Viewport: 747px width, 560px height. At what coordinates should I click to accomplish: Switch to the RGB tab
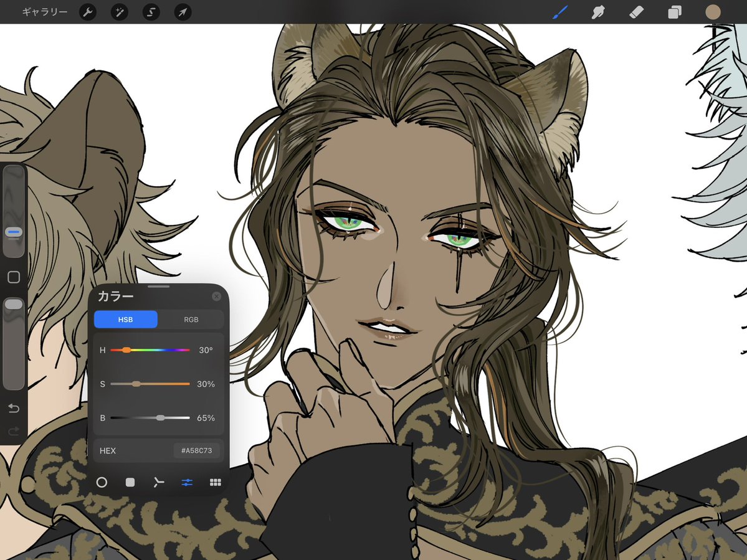click(x=191, y=320)
